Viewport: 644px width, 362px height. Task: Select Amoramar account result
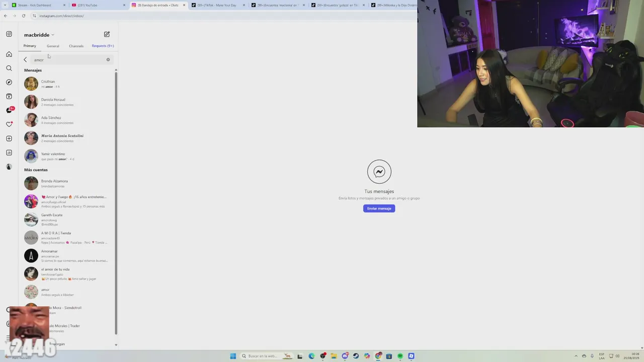click(x=68, y=256)
